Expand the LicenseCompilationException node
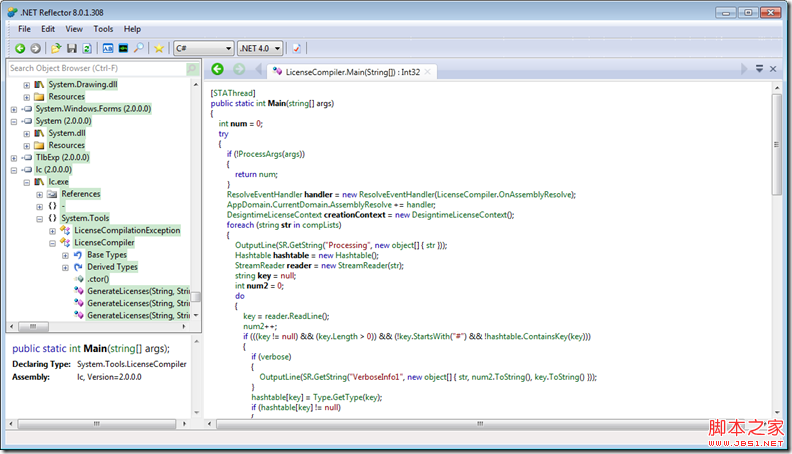 [52, 231]
